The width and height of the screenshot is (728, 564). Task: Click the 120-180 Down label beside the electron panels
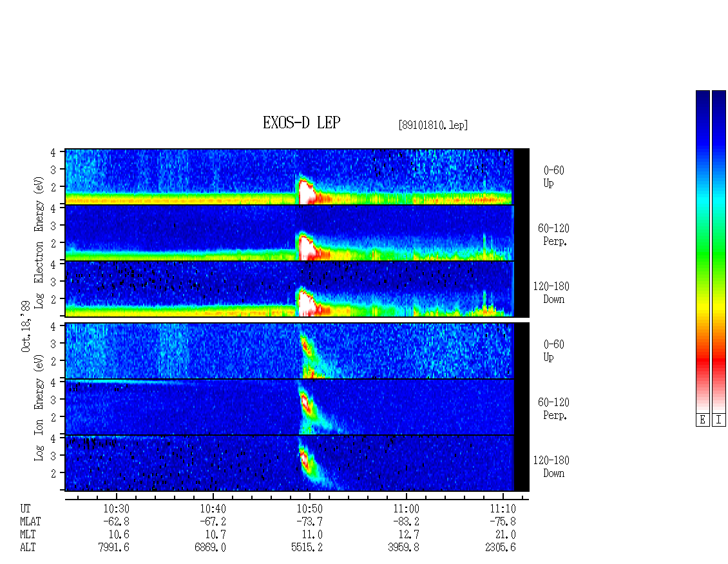[x=551, y=293]
